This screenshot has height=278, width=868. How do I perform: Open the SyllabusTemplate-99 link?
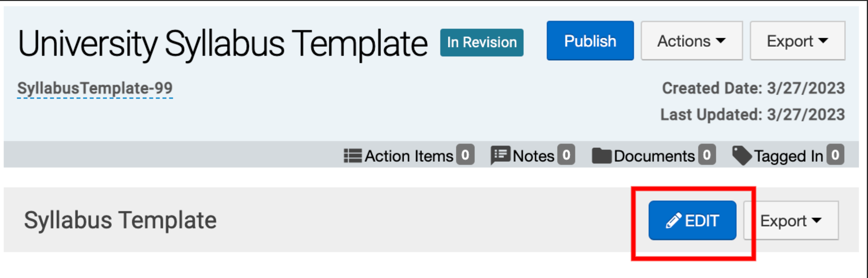coord(95,88)
